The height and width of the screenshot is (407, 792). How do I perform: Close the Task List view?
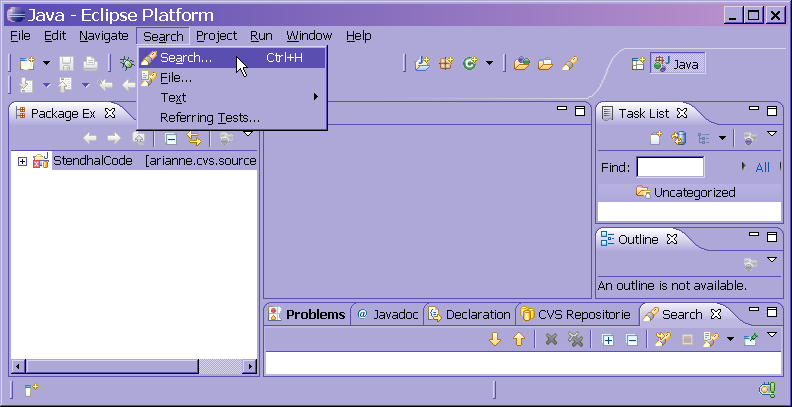coord(682,114)
